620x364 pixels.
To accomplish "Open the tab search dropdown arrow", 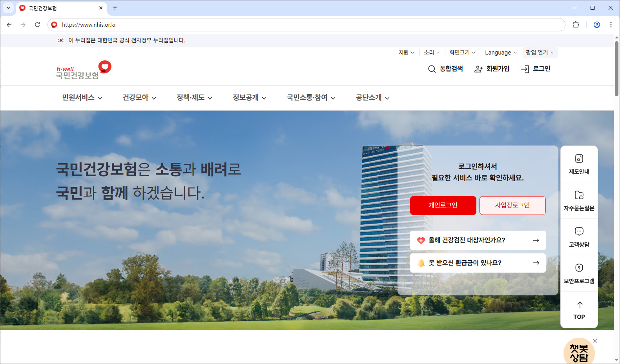I will [8, 8].
